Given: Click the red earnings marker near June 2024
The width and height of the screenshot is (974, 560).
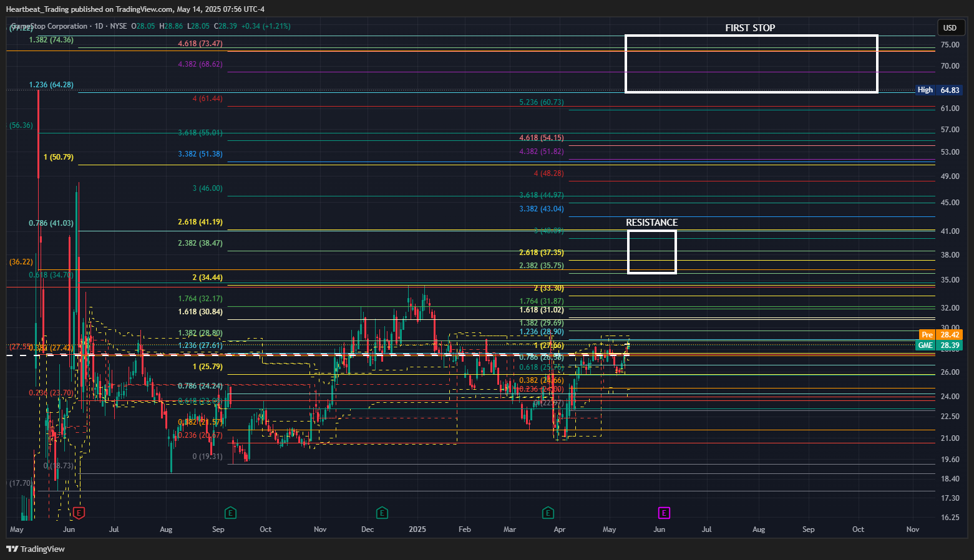Looking at the screenshot, I should click(x=79, y=513).
